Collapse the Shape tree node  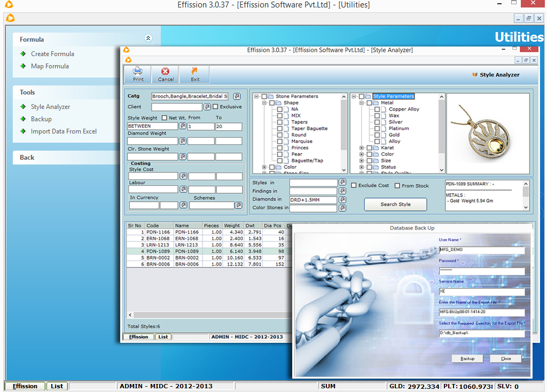point(264,103)
